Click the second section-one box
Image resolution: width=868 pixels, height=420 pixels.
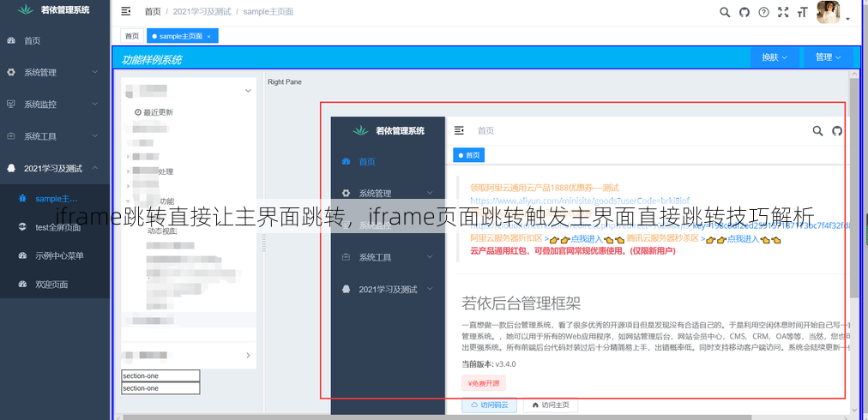160,388
